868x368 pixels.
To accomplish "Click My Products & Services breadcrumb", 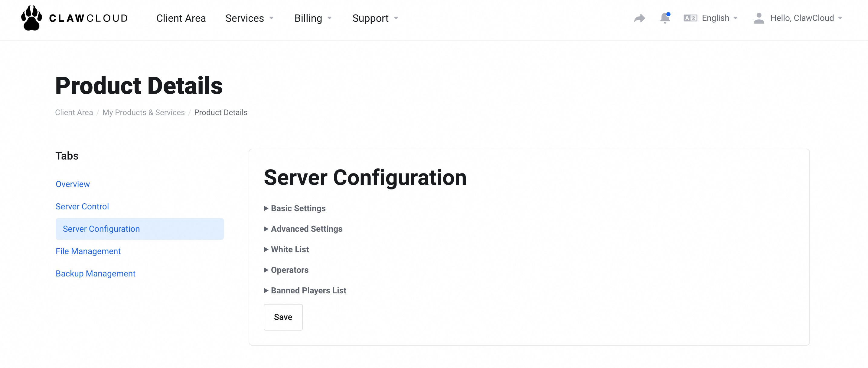I will pyautogui.click(x=144, y=112).
